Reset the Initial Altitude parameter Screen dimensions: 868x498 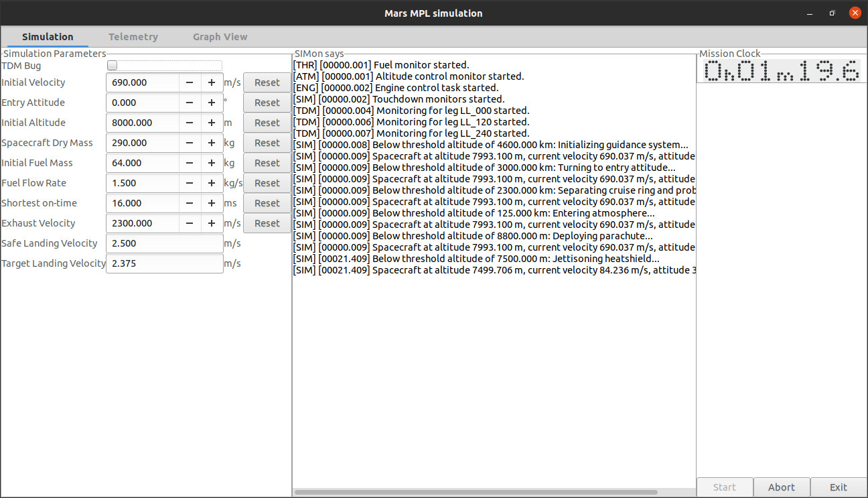[267, 123]
